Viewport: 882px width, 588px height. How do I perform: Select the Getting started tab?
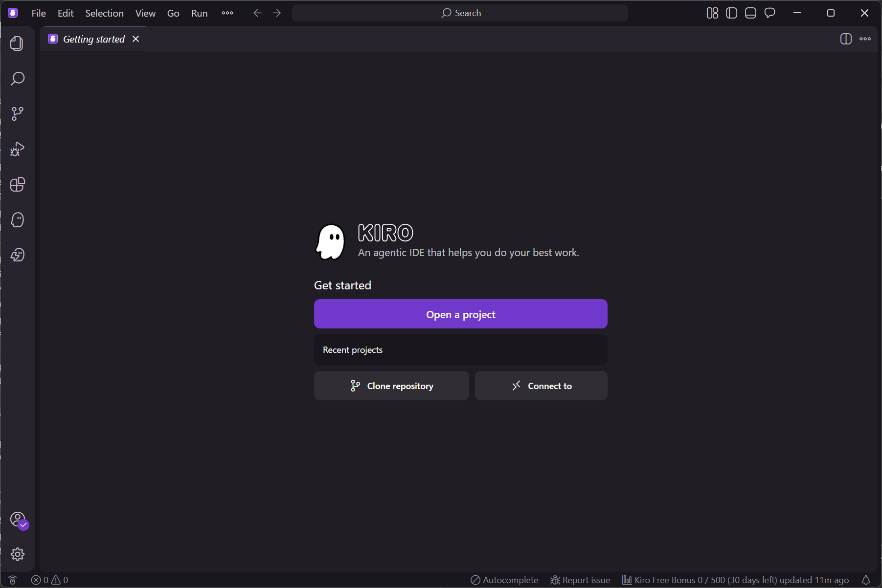[x=94, y=39]
